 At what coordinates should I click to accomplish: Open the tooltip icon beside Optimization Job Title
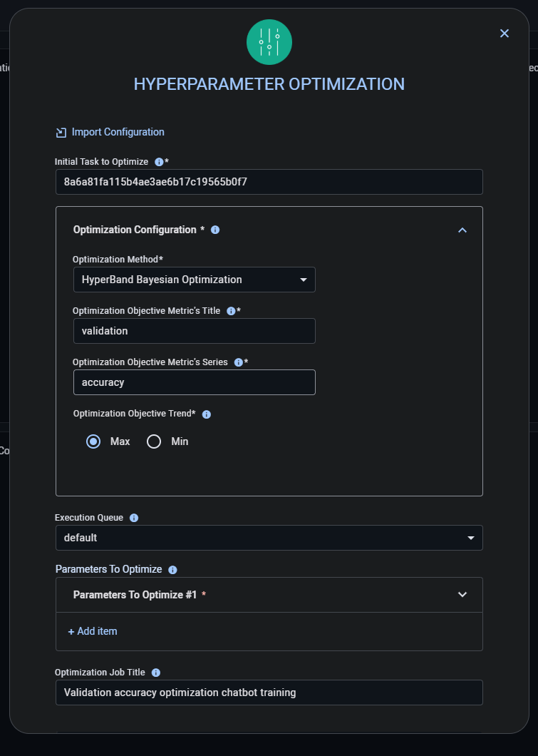(x=156, y=672)
